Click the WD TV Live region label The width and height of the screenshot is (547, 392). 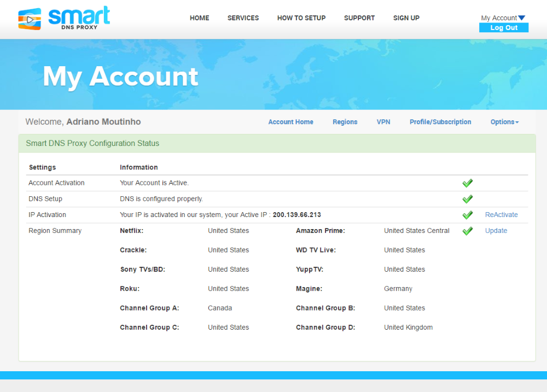pos(316,250)
